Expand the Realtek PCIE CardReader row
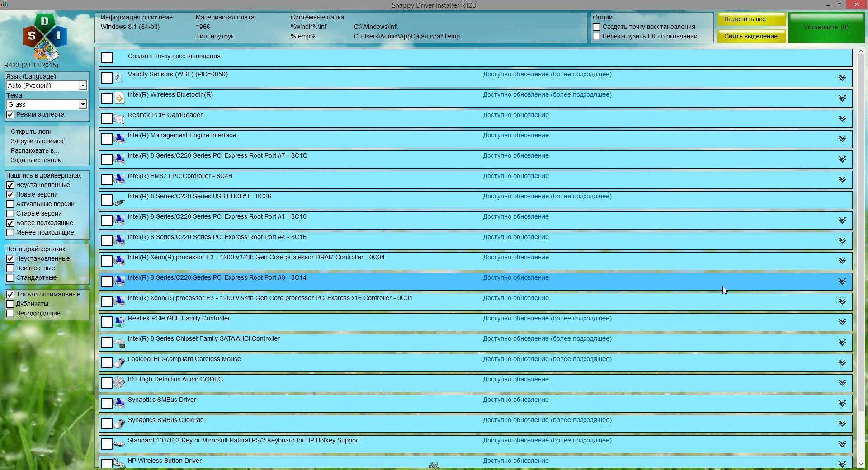868x470 pixels. 842,118
